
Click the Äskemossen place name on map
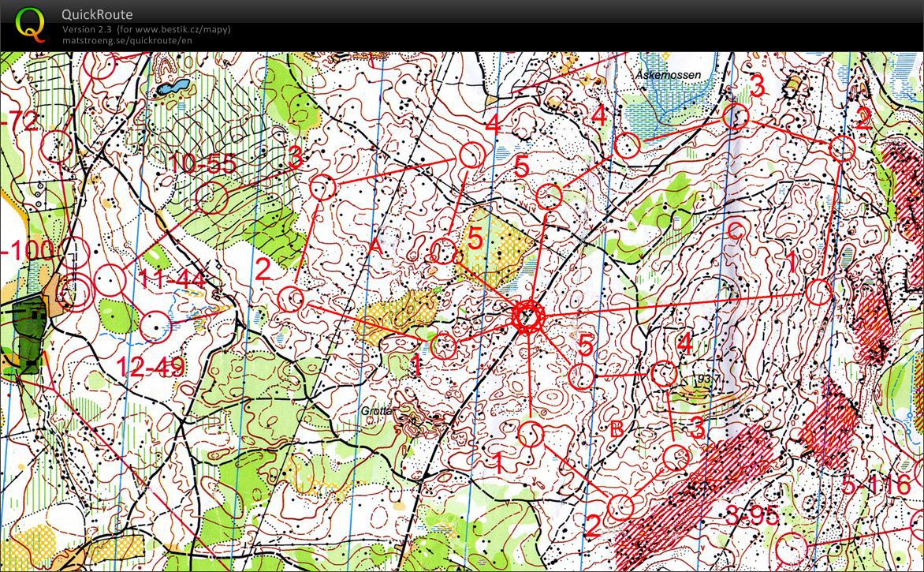point(669,75)
